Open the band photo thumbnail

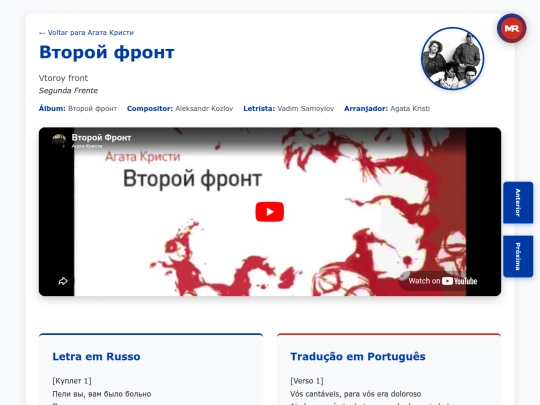[x=452, y=59]
